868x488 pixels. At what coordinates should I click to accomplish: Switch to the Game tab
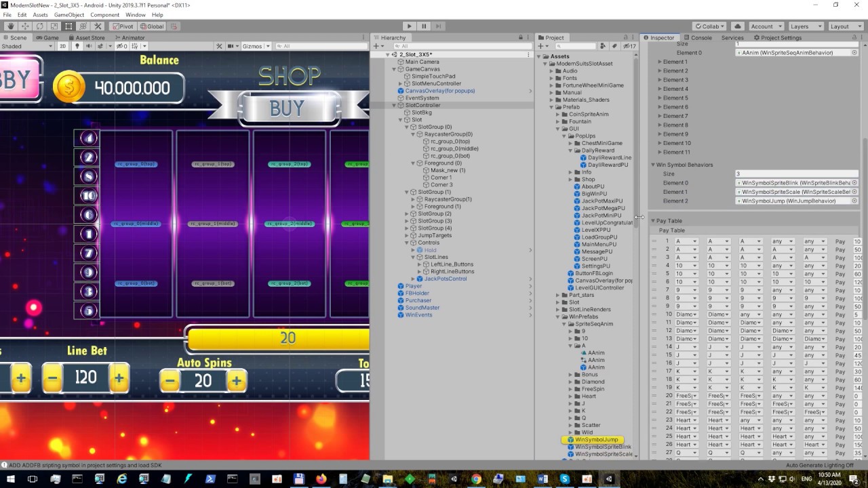click(x=47, y=38)
